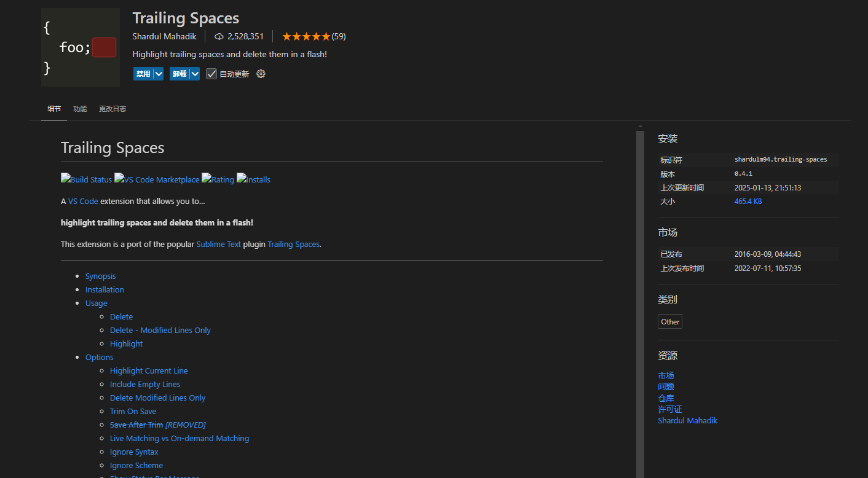The image size is (868, 478).
Task: Jump to the Options section
Action: point(99,357)
